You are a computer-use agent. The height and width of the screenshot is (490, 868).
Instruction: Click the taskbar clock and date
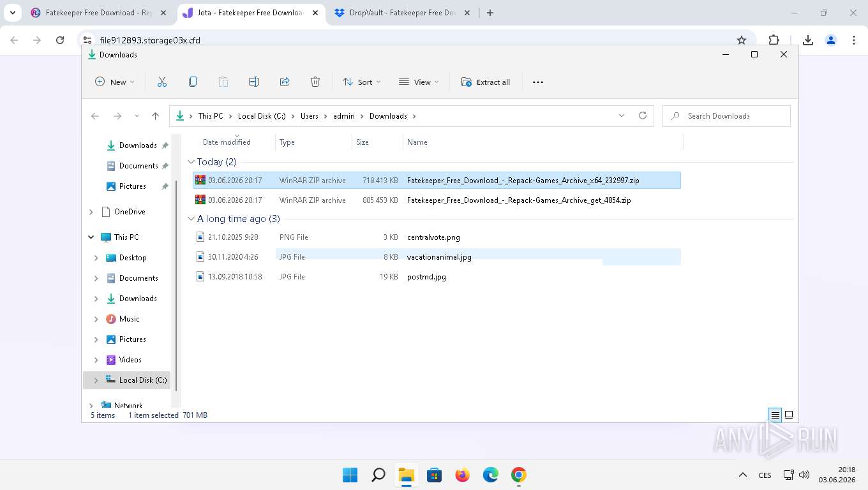point(837,475)
